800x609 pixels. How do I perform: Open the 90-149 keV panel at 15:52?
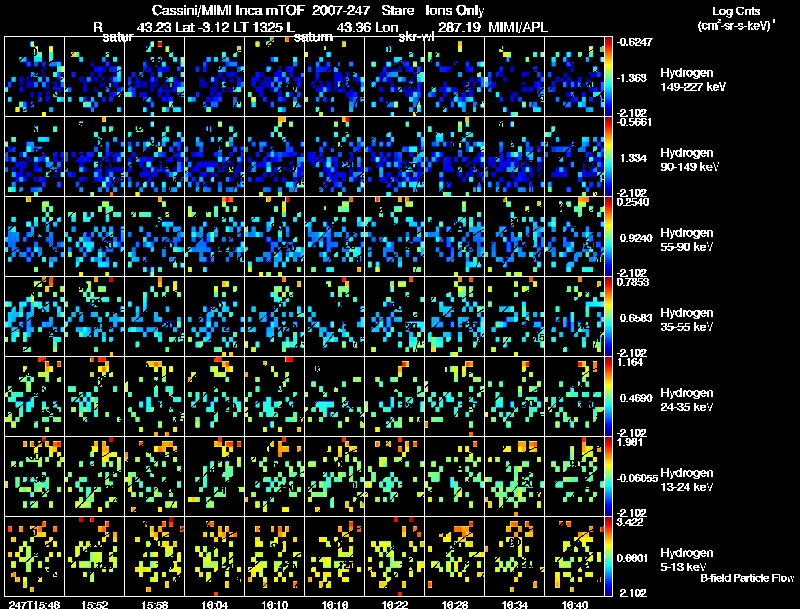(x=94, y=157)
